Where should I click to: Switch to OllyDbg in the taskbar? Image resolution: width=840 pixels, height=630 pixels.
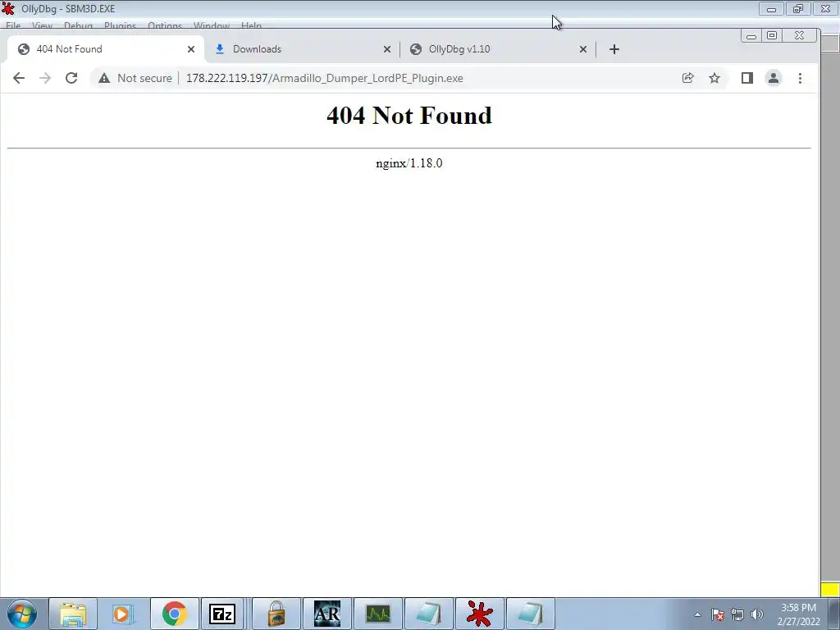[479, 614]
